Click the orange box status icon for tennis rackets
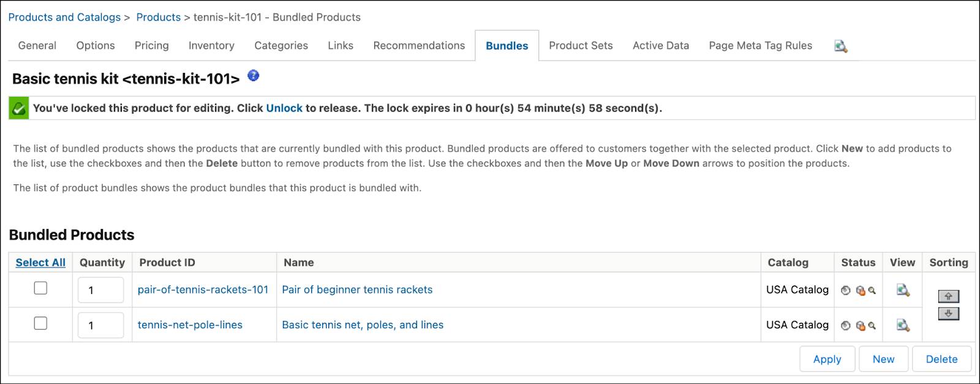Screen dimensions: 980x384 pyautogui.click(x=860, y=291)
